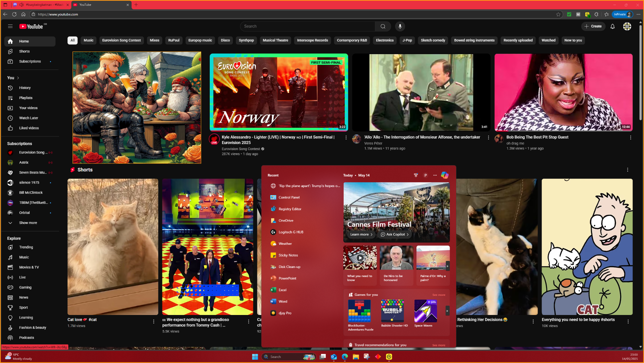Open options for the Bob Being The Best video
The width and height of the screenshot is (644, 363).
click(631, 137)
